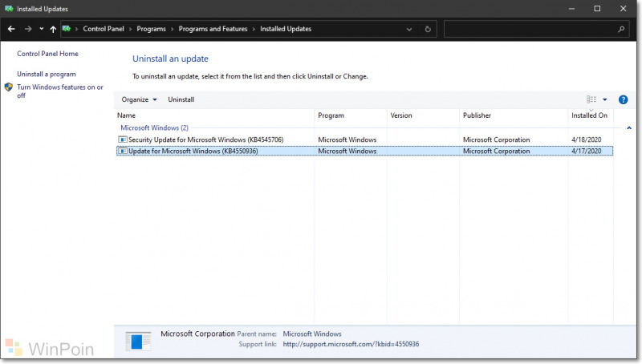This screenshot has height=364, width=642.
Task: Open recent locations dropdown arrow
Action: [x=42, y=29]
